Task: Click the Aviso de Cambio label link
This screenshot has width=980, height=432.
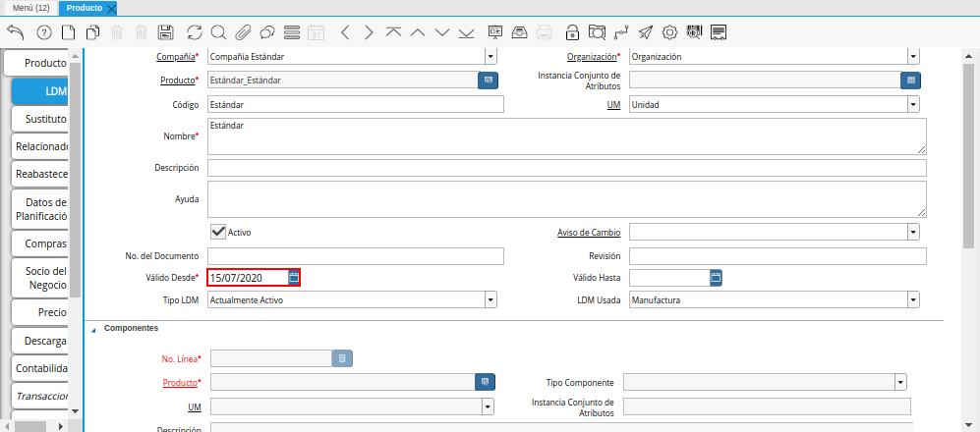Action: click(589, 233)
